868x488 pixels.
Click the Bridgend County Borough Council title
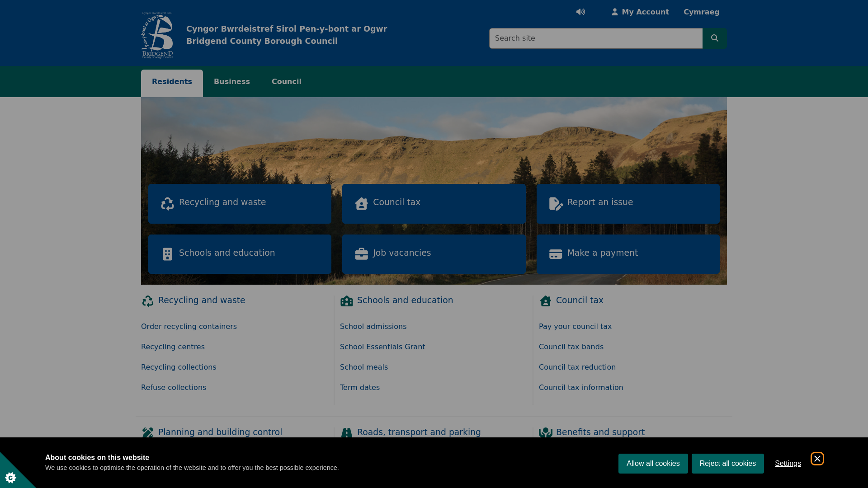tap(262, 41)
